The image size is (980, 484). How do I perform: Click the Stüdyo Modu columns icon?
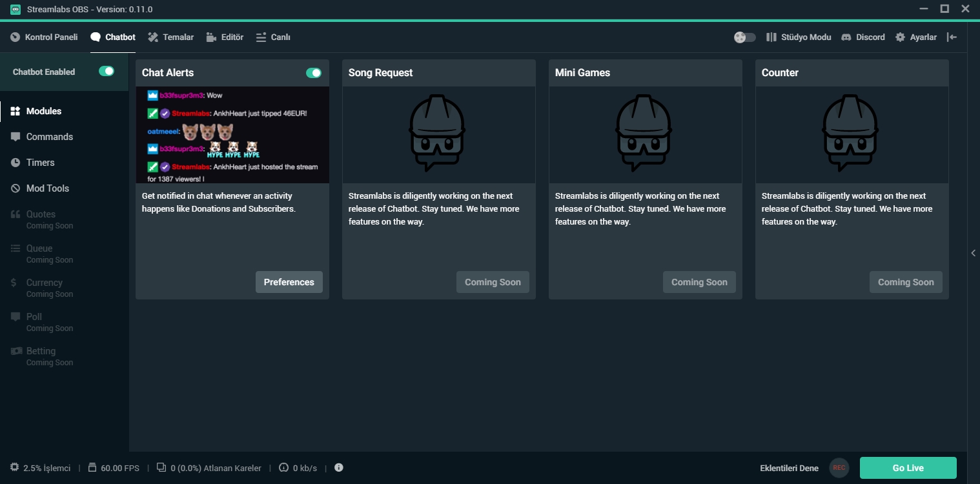point(771,37)
